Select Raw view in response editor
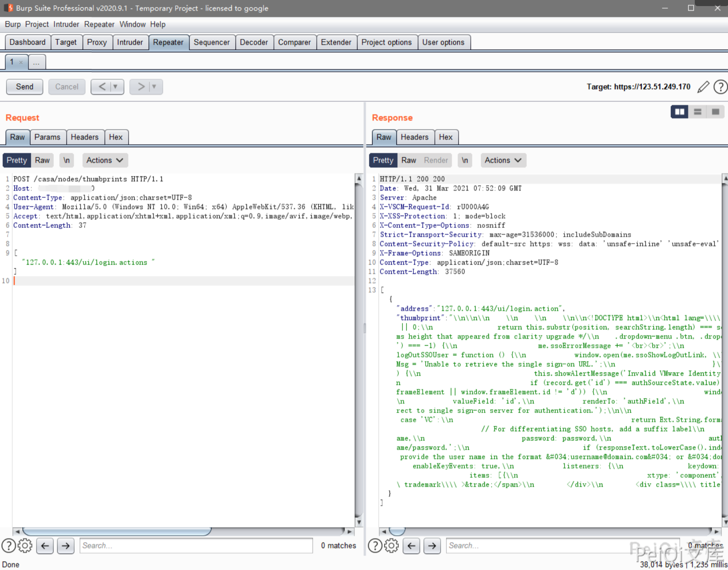 coord(409,160)
